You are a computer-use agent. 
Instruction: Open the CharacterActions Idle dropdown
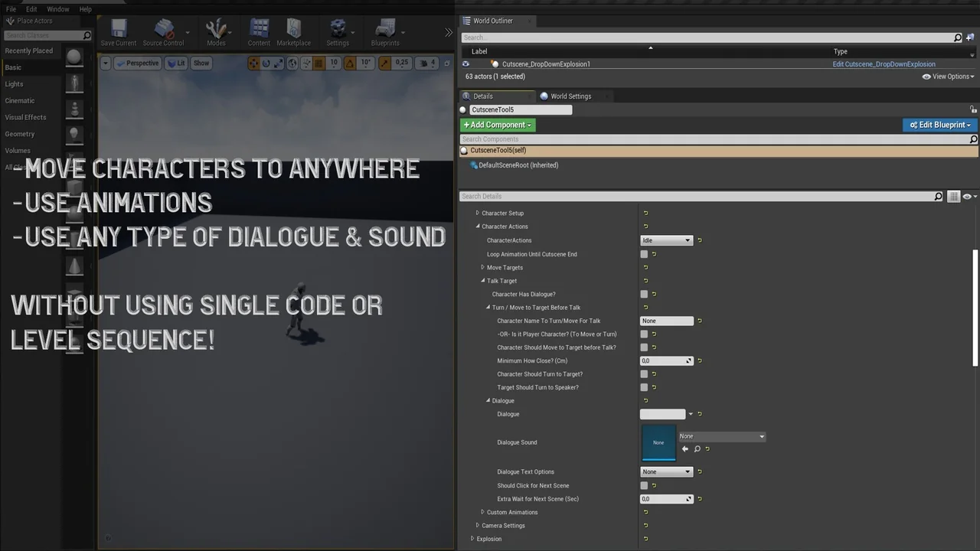(666, 240)
